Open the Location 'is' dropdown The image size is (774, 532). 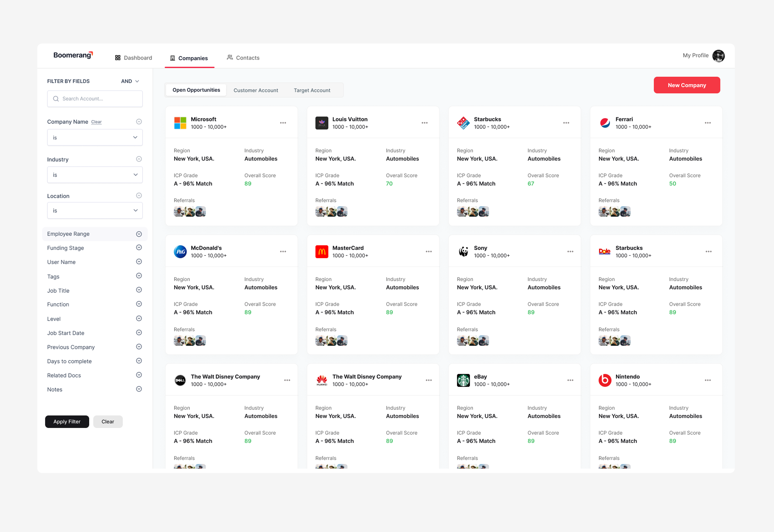tap(95, 211)
